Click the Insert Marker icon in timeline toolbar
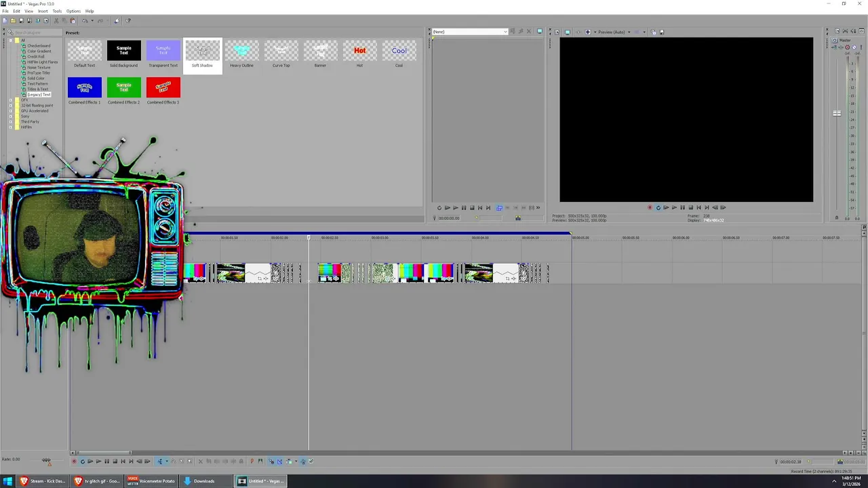Screen dimensions: 868x488 (x=252, y=462)
